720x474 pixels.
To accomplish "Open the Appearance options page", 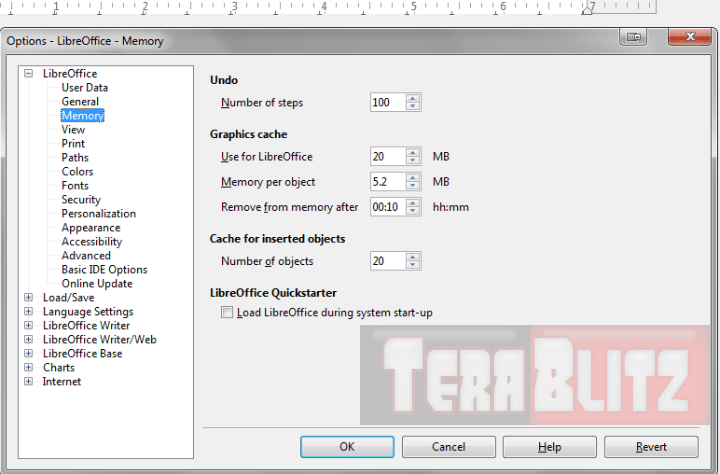I will coord(91,228).
